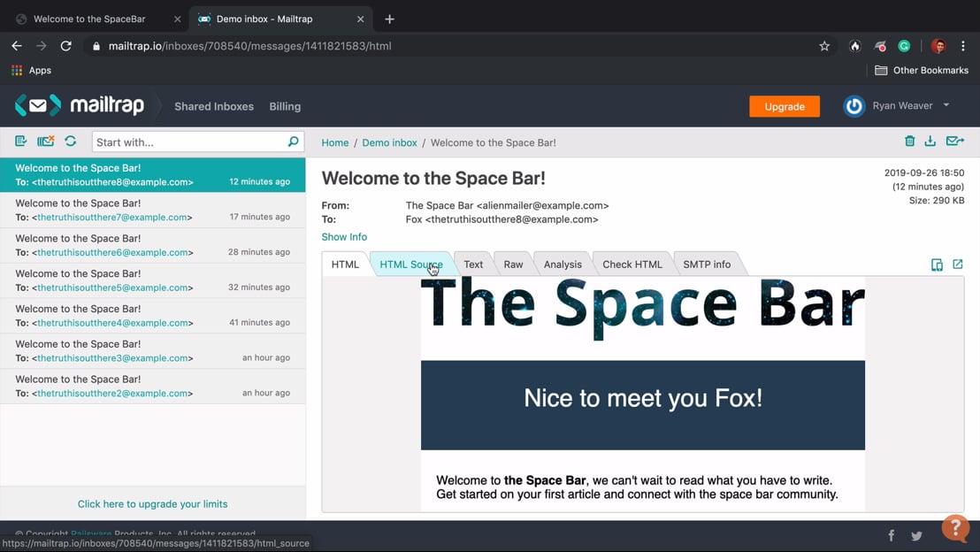Switch to the Text tab
The height and width of the screenshot is (552, 980).
coord(473,264)
